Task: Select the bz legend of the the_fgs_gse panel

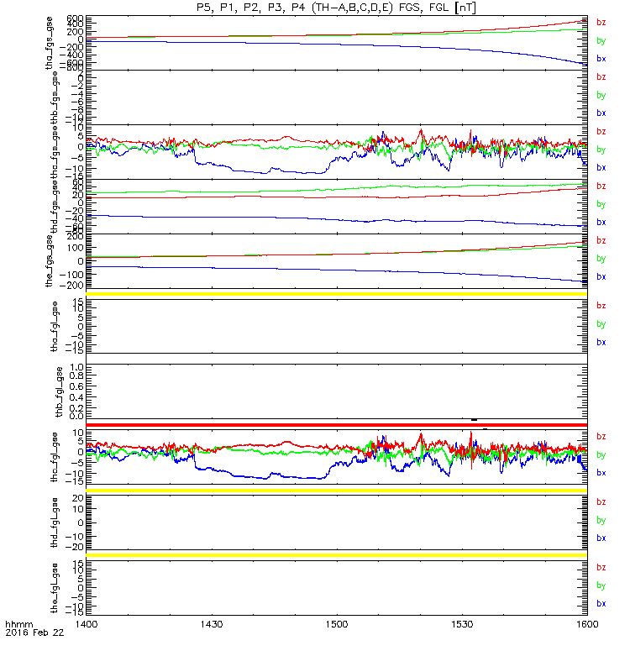Action: click(601, 240)
